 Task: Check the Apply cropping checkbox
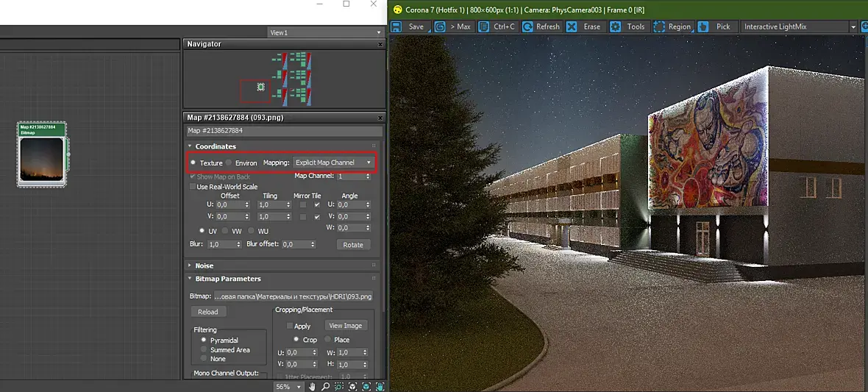(x=290, y=326)
